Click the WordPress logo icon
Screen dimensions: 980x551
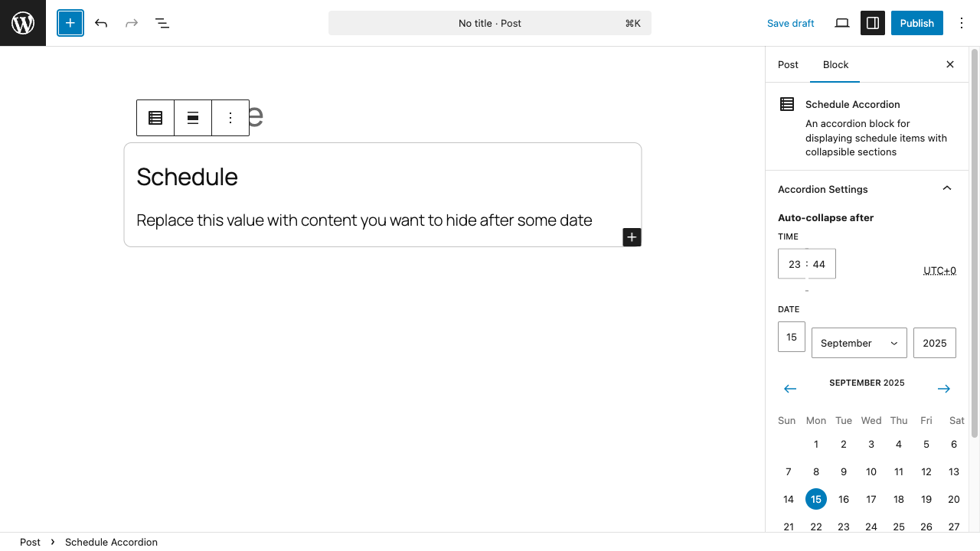pyautogui.click(x=23, y=23)
